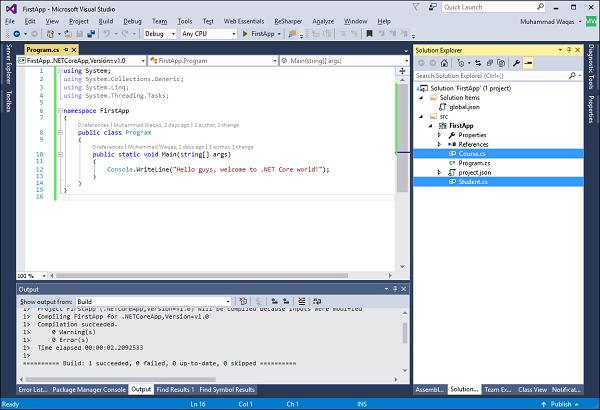Open the Debug configuration dropdown
This screenshot has height=410, width=600.
click(159, 34)
